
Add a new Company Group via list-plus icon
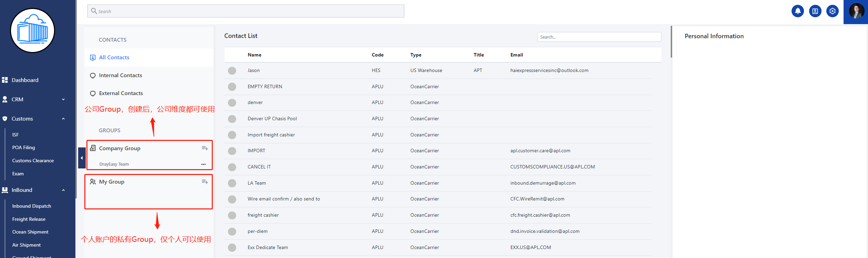coord(205,148)
